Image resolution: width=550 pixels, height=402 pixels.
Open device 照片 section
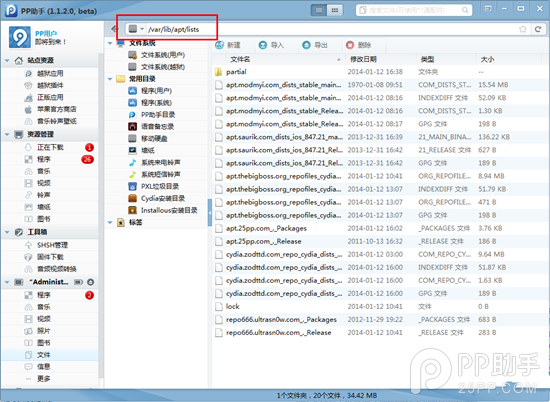43,331
